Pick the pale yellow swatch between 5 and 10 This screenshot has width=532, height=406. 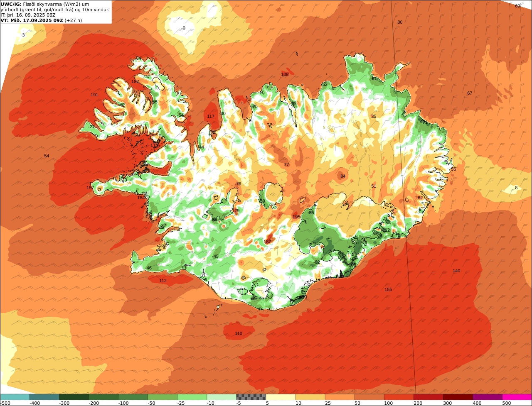click(281, 397)
